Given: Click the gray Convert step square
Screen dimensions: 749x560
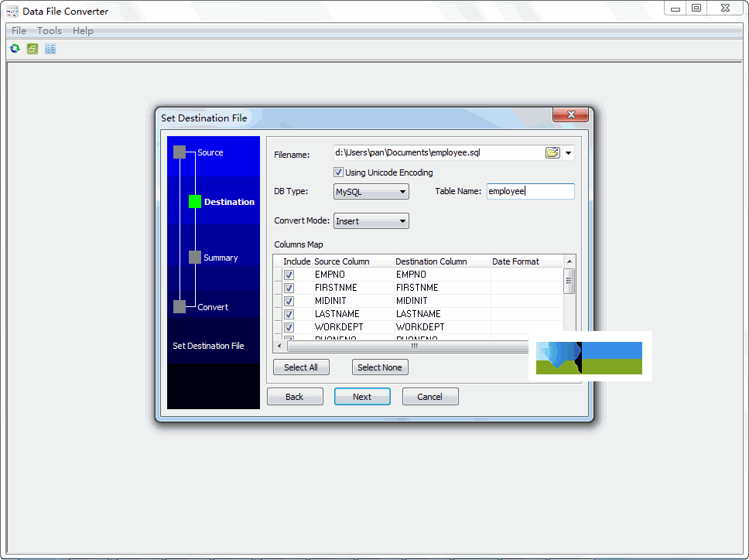Looking at the screenshot, I should (180, 306).
